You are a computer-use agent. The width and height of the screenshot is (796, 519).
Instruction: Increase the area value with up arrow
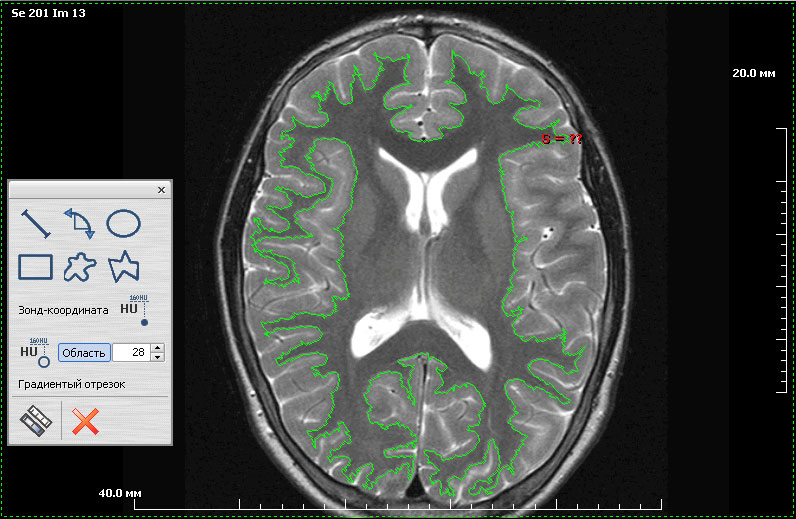pyautogui.click(x=157, y=348)
